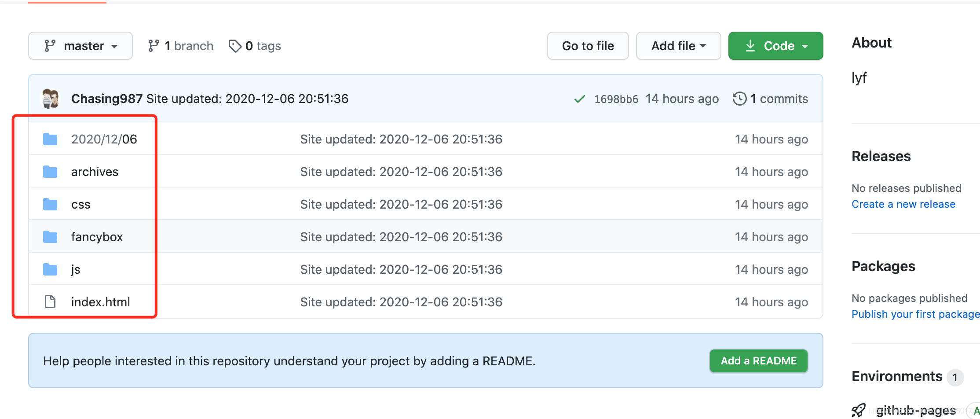Open the Releases heading link
Image resolution: width=980 pixels, height=419 pixels.
[x=881, y=156]
